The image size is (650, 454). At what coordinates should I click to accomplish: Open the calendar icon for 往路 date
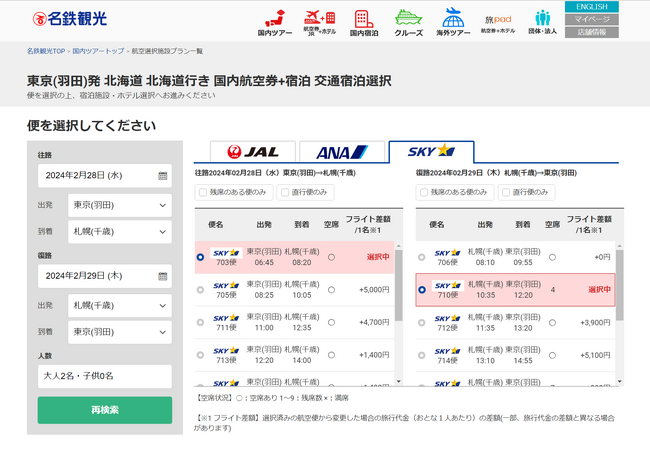[163, 176]
